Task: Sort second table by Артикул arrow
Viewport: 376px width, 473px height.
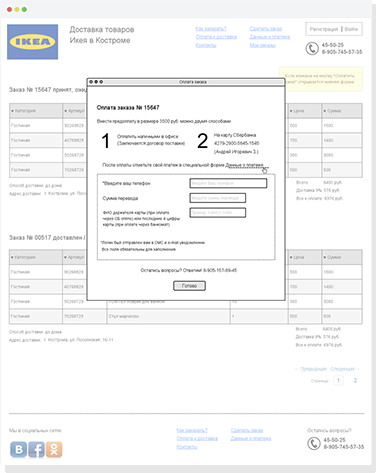Action: [x=66, y=257]
